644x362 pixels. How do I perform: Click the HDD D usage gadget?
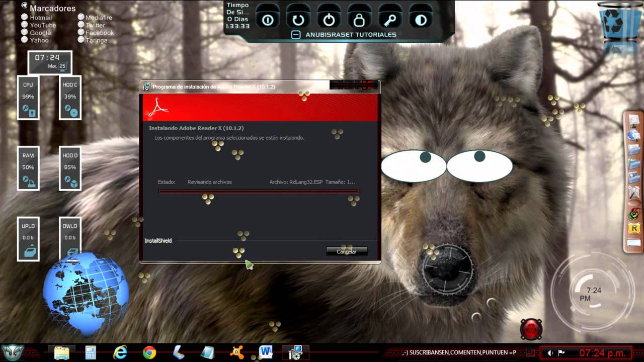[x=70, y=168]
